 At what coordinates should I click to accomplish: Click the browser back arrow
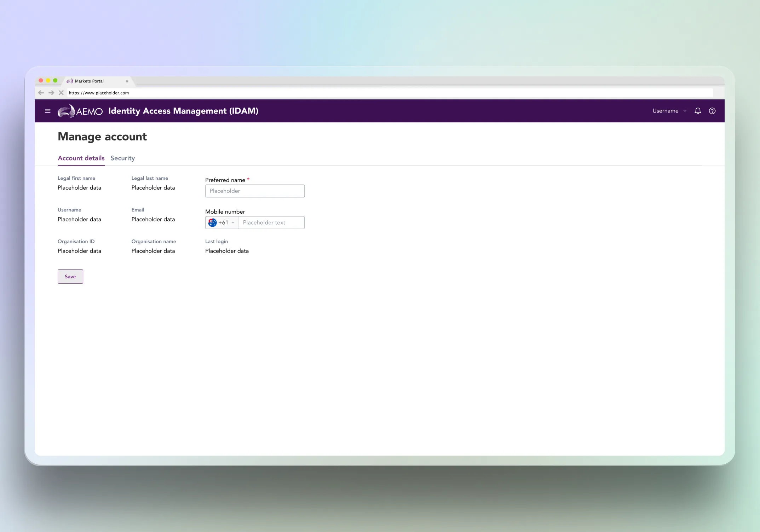pos(41,93)
